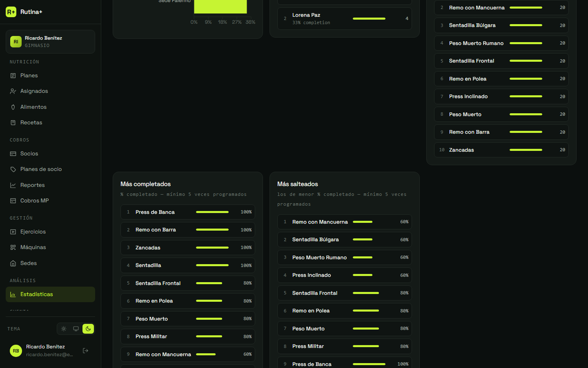Switch to light theme sun toggle
Image resolution: width=588 pixels, height=368 pixels.
tap(64, 329)
